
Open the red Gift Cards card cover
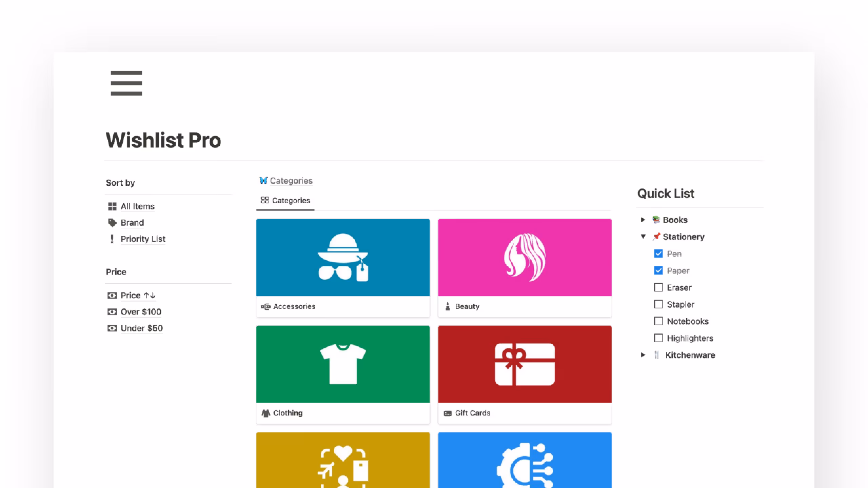525,364
